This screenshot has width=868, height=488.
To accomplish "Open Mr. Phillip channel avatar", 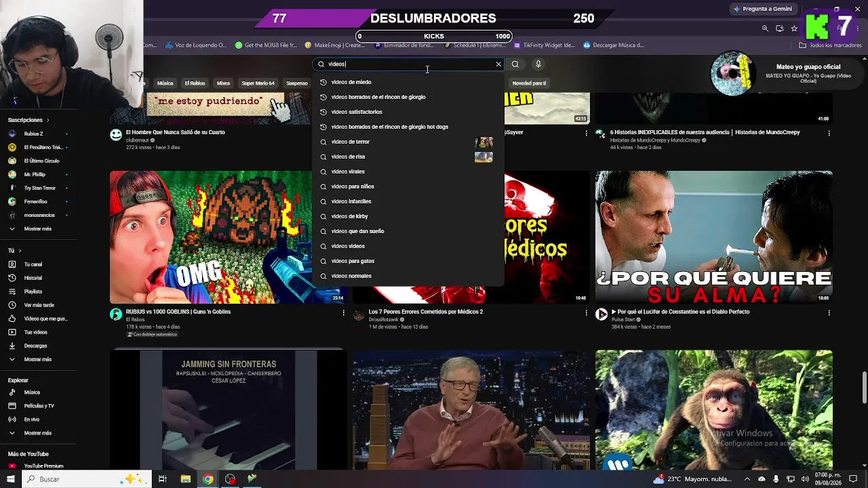I will point(12,174).
